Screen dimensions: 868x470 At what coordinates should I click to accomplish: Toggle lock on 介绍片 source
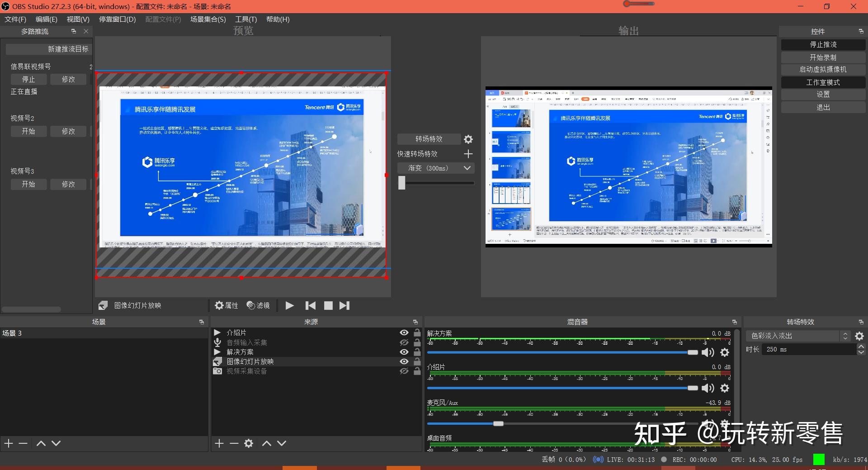(x=417, y=332)
